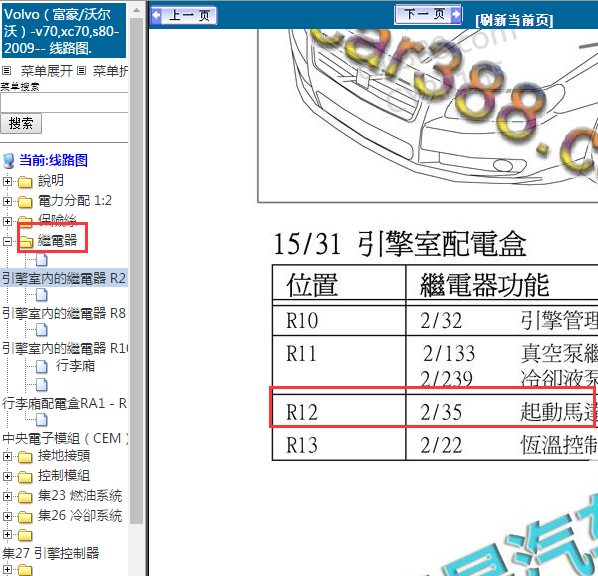Expand the 保險絲 folder node
Image resolution: width=598 pixels, height=576 pixels.
[x=7, y=221]
